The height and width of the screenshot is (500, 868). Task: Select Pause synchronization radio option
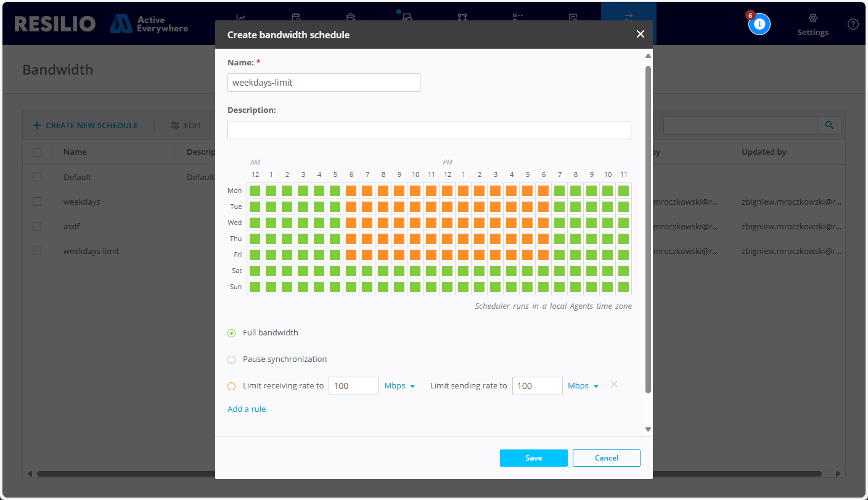click(232, 359)
